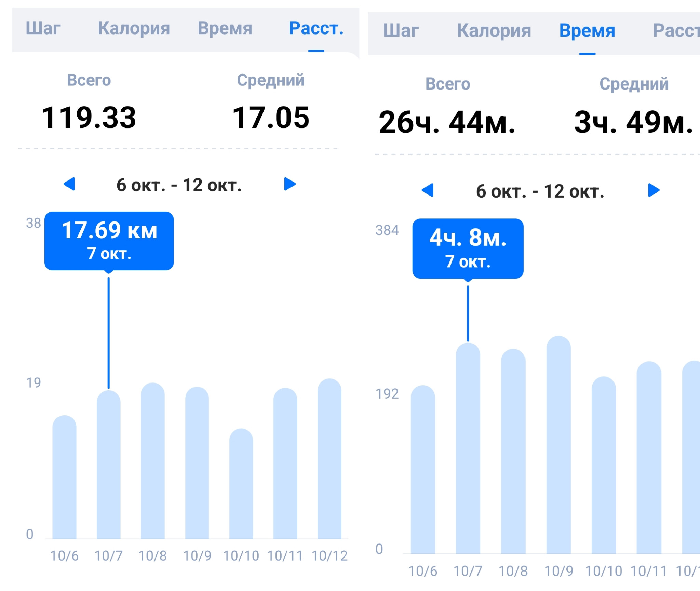Viewport: 700px width, 591px height.
Task: Open the Шаг tab in left panel
Action: 43,28
